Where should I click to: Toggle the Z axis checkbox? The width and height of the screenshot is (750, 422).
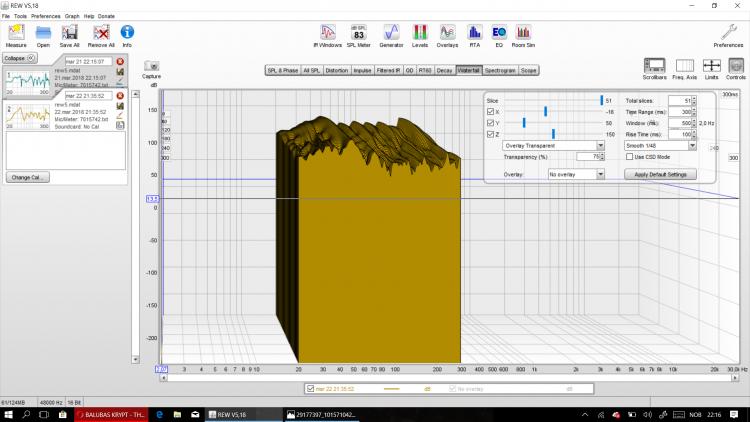coord(489,134)
